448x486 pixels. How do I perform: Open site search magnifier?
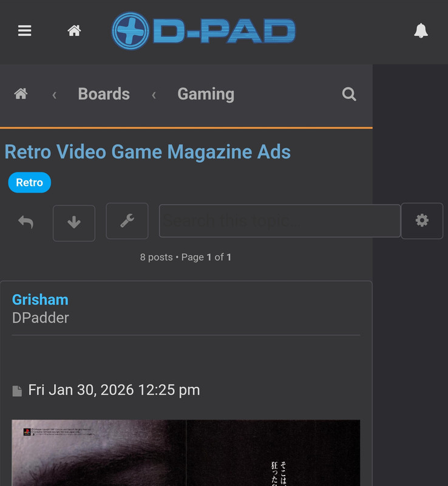(349, 94)
